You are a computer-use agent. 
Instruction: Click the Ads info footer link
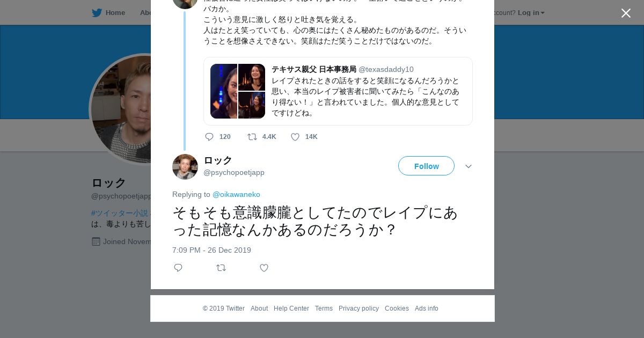click(x=426, y=308)
